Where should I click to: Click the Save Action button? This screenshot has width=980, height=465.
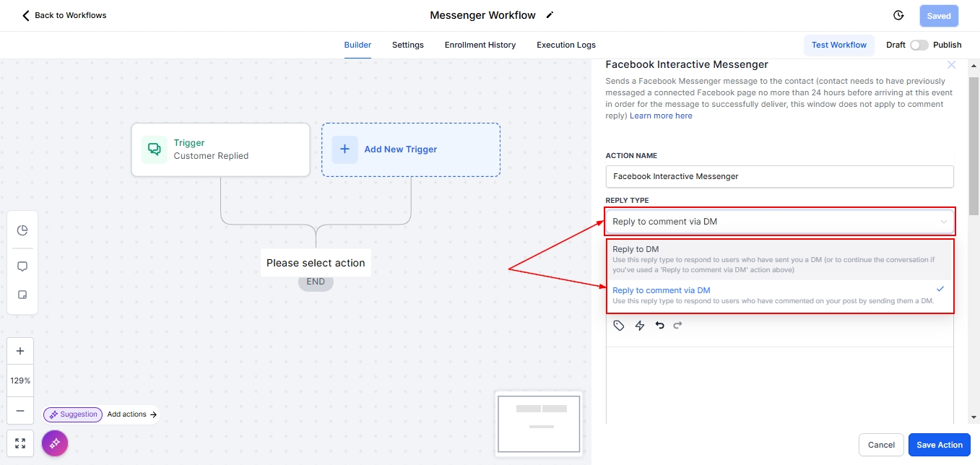pyautogui.click(x=939, y=445)
